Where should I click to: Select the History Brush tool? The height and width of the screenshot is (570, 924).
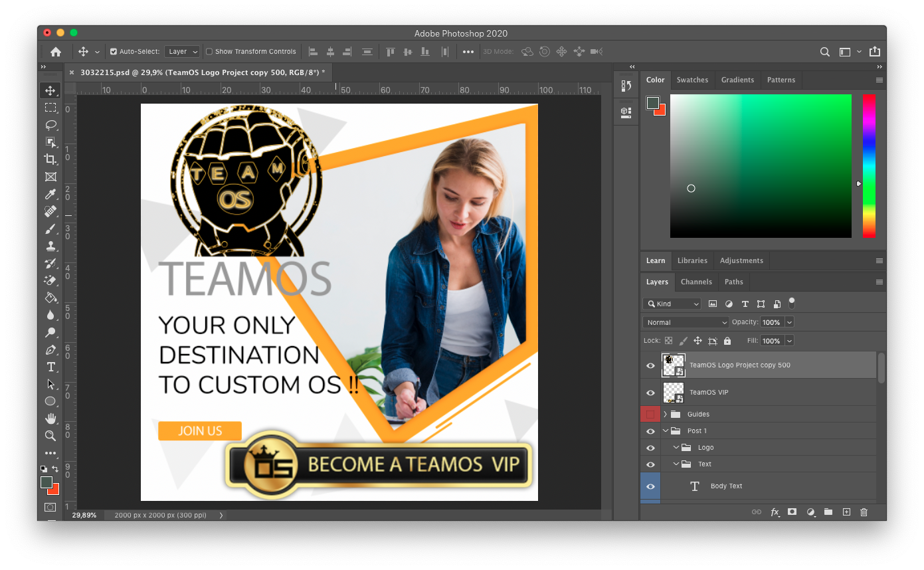pos(50,263)
